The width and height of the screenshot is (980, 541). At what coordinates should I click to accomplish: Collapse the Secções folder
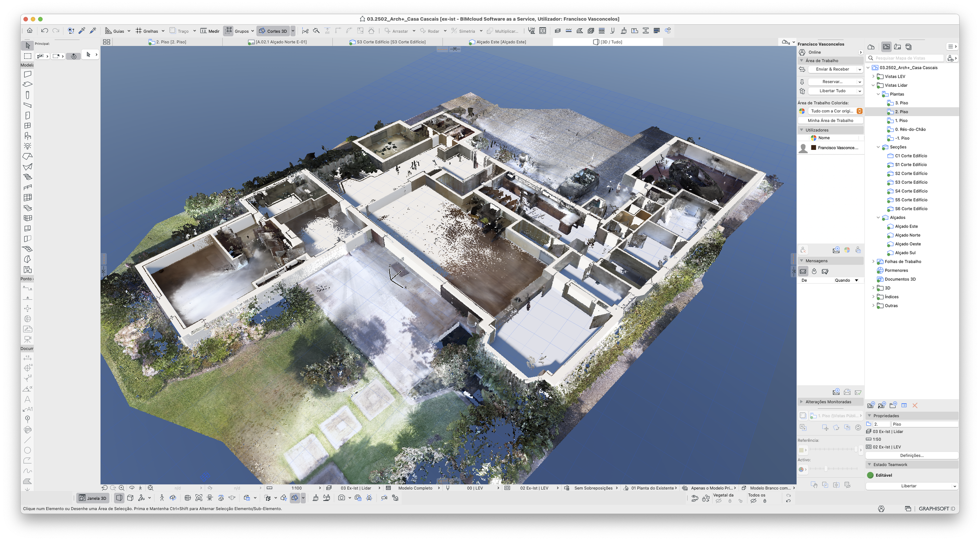tap(878, 147)
